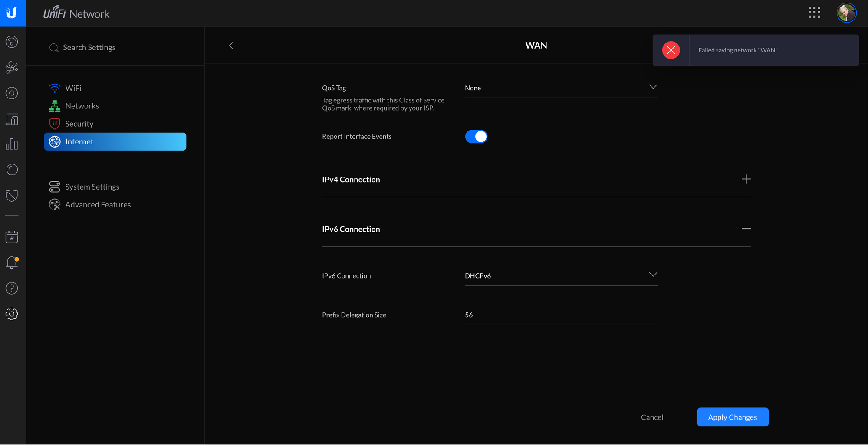868x446 pixels.
Task: Open the Topology icon in sidebar
Action: (x=12, y=68)
